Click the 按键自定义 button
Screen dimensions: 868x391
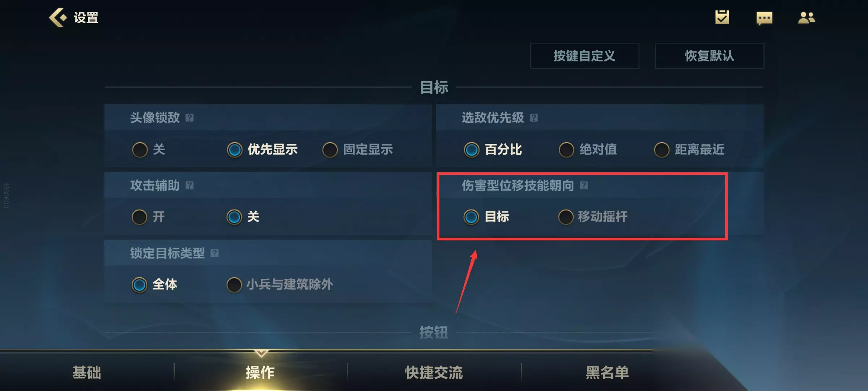584,56
